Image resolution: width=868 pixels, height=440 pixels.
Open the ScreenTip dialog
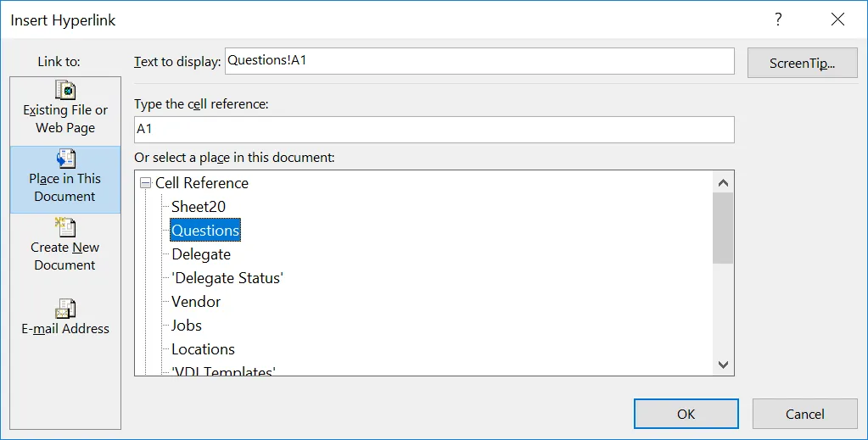coord(802,64)
